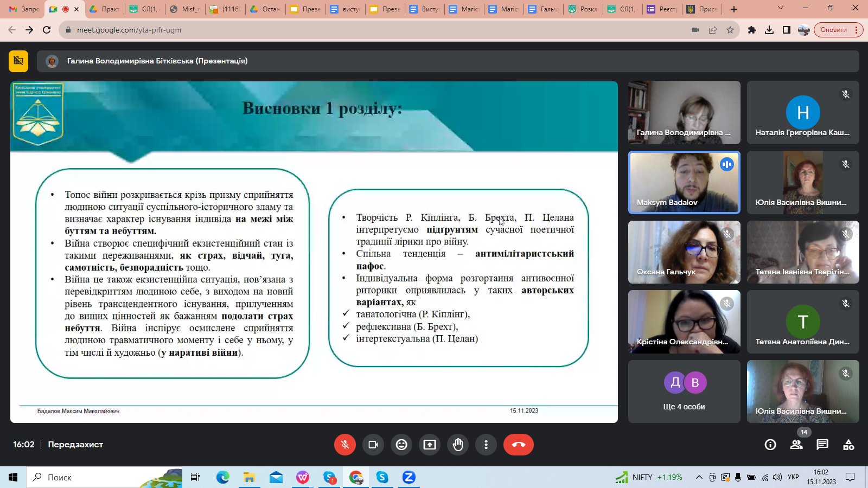Click the Оновити browser update button
This screenshot has width=868, height=488.
[833, 30]
